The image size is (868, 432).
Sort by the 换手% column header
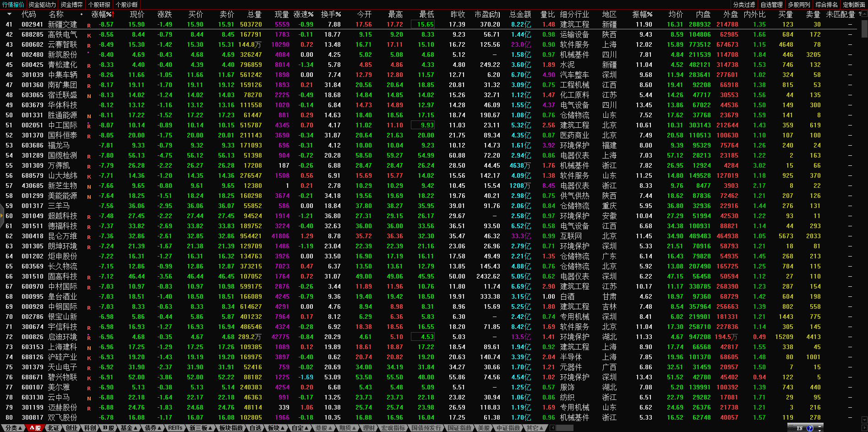pyautogui.click(x=330, y=15)
